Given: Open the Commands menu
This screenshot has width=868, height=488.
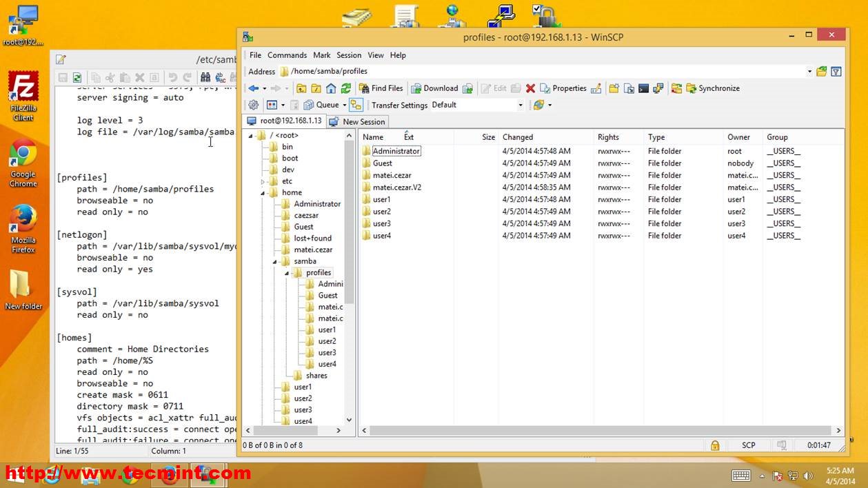Looking at the screenshot, I should click(287, 55).
